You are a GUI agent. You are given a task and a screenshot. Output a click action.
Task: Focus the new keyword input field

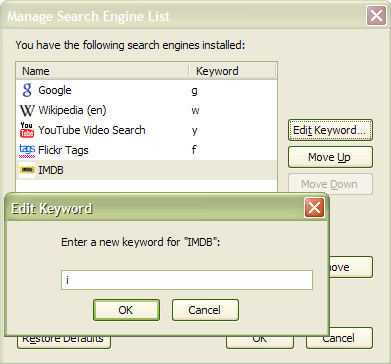(187, 280)
